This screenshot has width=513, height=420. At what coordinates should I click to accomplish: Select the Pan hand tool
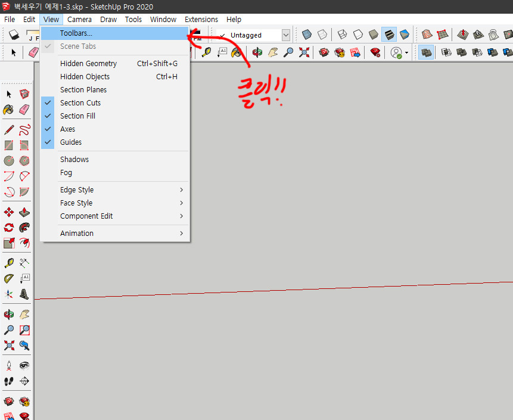click(x=24, y=314)
